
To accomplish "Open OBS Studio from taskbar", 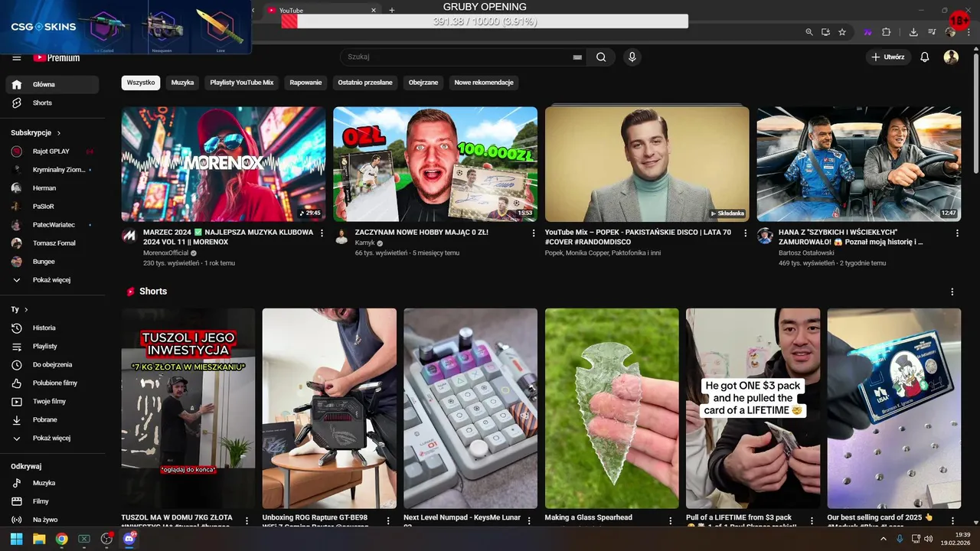I will pos(106,539).
